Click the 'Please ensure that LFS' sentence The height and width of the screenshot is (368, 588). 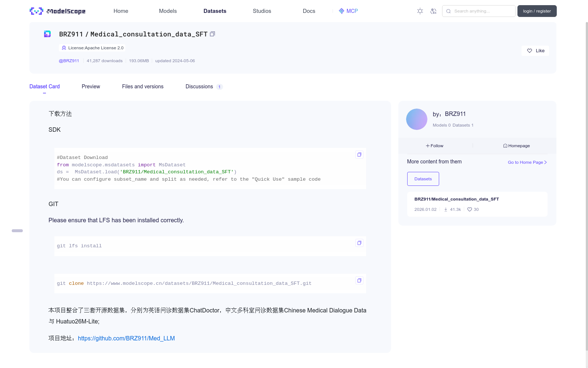pyautogui.click(x=116, y=220)
